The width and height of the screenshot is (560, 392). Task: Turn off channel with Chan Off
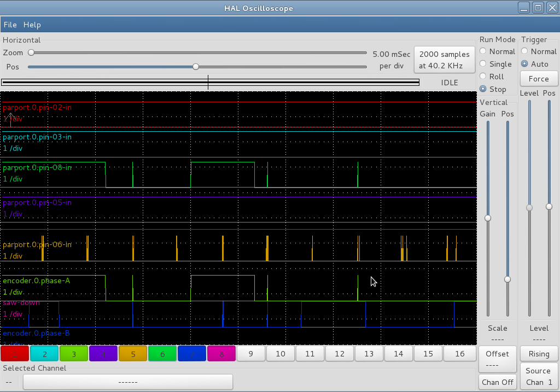click(x=497, y=382)
